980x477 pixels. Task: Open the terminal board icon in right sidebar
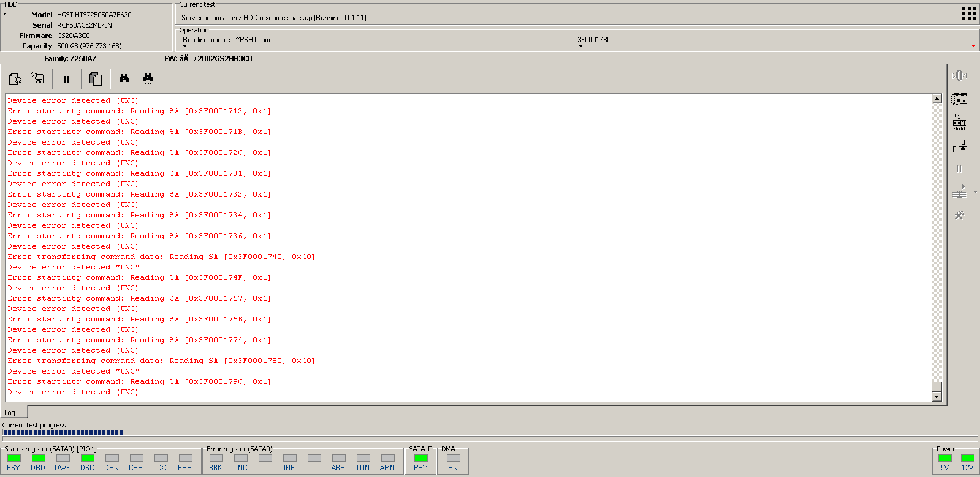coord(959,99)
